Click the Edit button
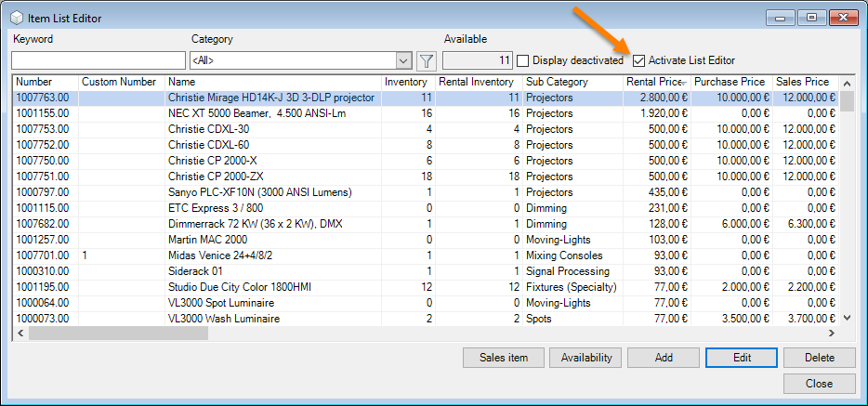868x406 pixels. pyautogui.click(x=742, y=358)
